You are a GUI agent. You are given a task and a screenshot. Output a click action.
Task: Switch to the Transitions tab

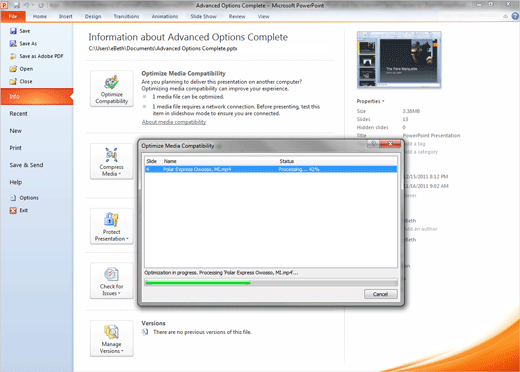click(x=126, y=16)
